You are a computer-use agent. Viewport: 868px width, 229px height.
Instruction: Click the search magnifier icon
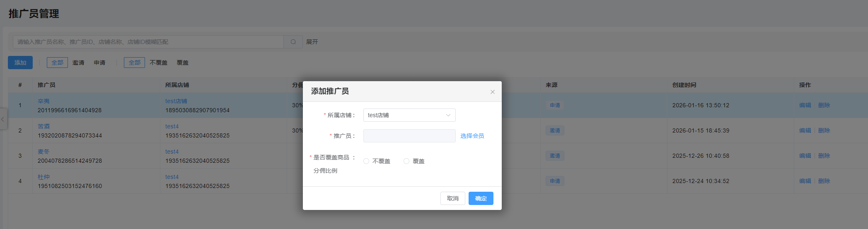293,42
